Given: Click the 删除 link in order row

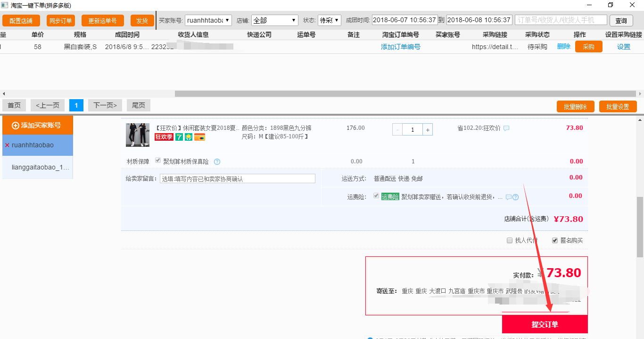Looking at the screenshot, I should [x=564, y=46].
